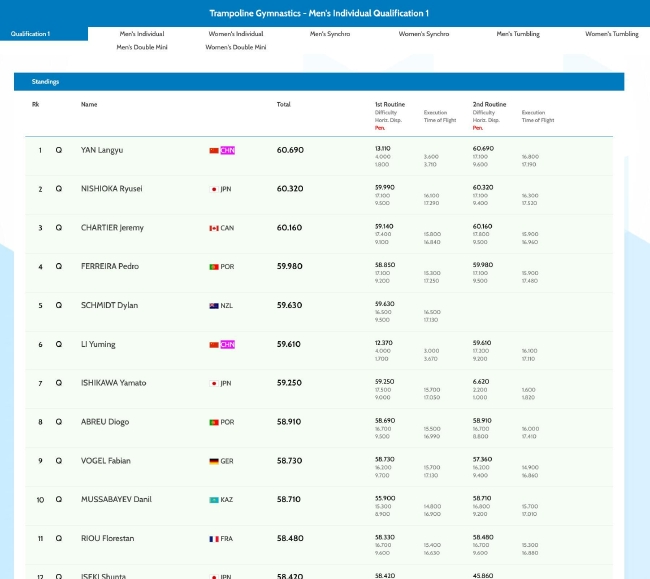
Task: Switch to Men's Synchro
Action: tap(330, 34)
